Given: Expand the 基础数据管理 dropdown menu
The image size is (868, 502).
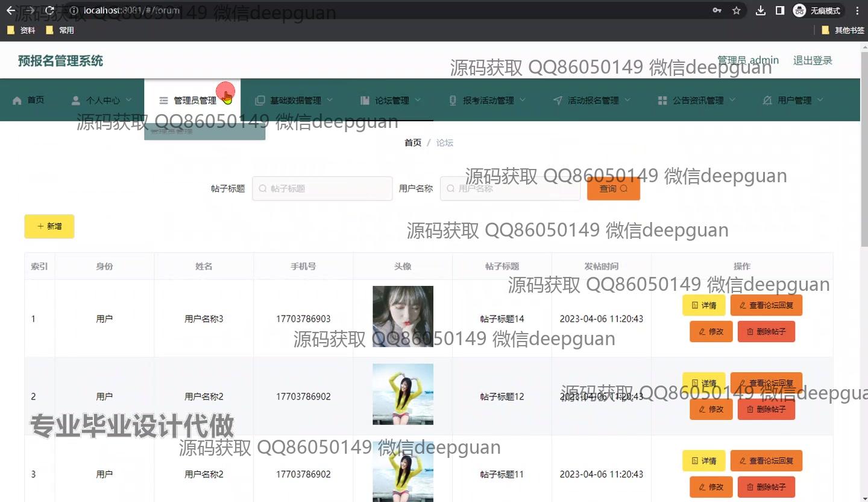Looking at the screenshot, I should 294,100.
